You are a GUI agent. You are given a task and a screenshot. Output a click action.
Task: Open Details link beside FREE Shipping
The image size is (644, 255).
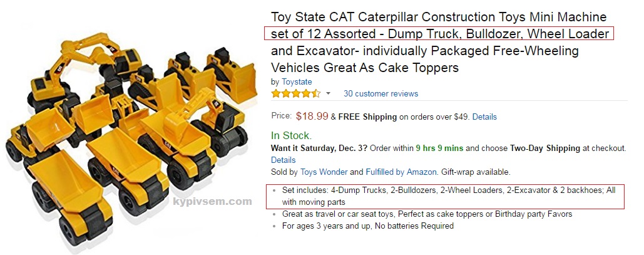484,117
